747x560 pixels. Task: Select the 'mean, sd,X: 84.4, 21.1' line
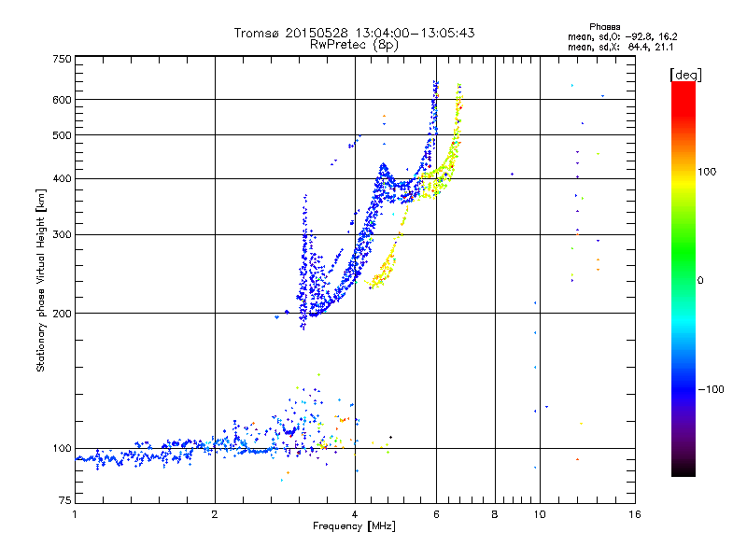[620, 47]
